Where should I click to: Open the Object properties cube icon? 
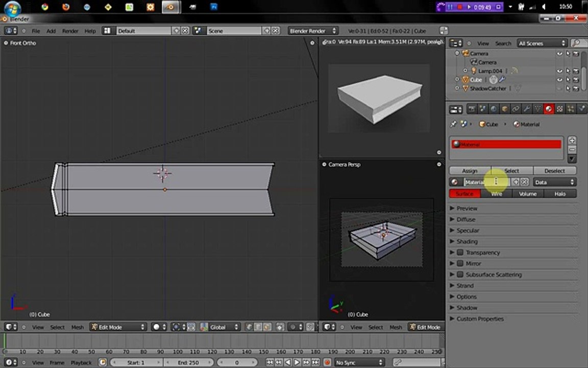point(505,109)
